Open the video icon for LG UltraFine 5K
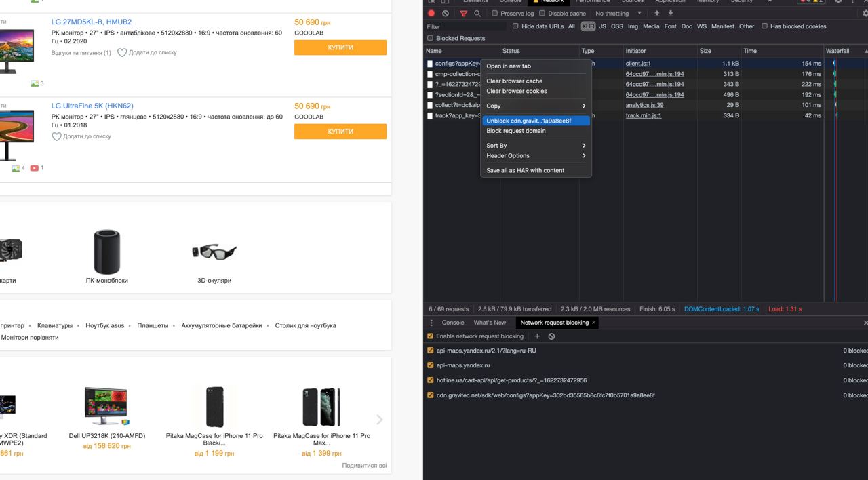868x480 pixels. 35,168
